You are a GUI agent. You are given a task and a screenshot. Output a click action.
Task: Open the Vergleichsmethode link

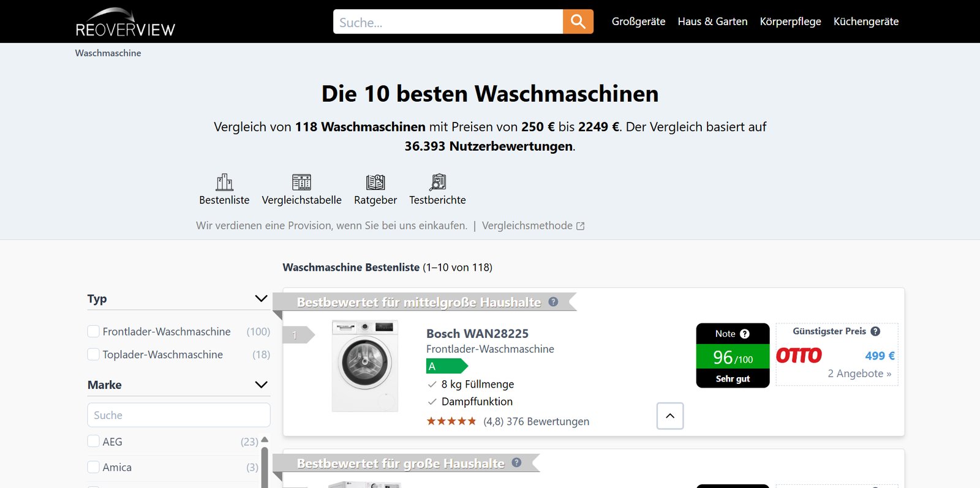tap(527, 226)
